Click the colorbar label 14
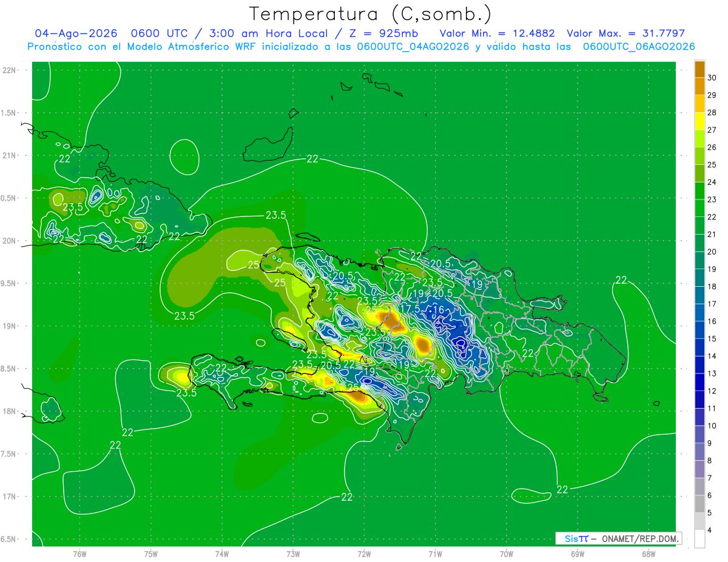The width and height of the screenshot is (728, 562). [712, 356]
